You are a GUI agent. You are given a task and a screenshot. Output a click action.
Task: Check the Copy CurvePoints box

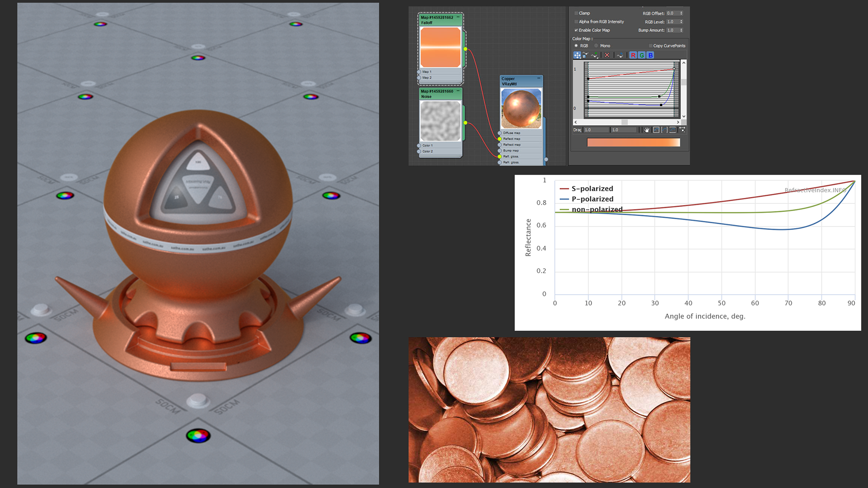tap(650, 46)
